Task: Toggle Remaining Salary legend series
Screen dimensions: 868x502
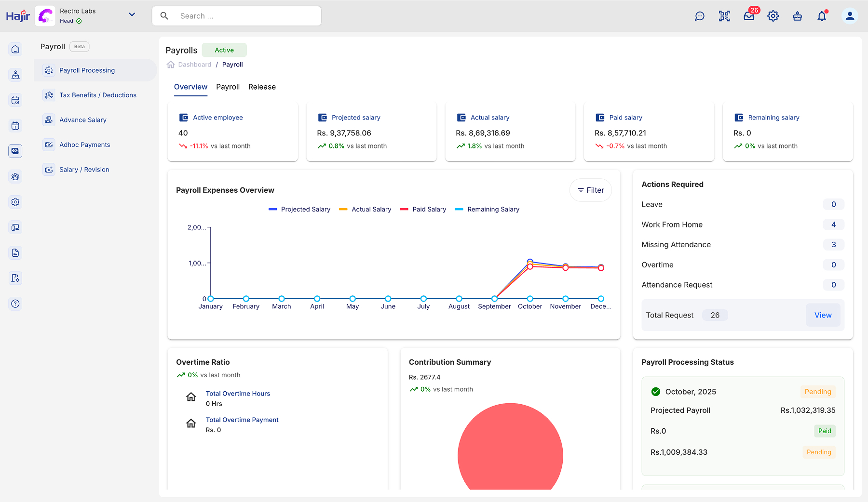Action: point(487,210)
